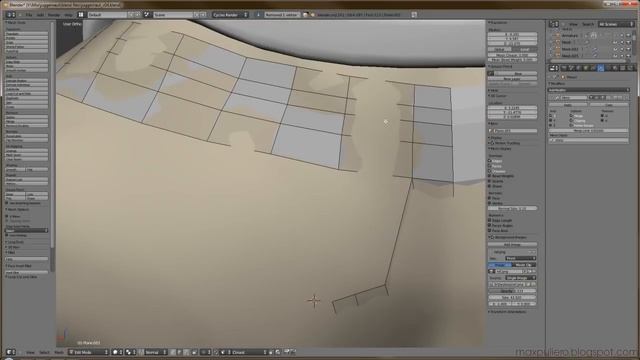
Task: Remove the Mirror modifier with its X icon
Action: point(627,98)
